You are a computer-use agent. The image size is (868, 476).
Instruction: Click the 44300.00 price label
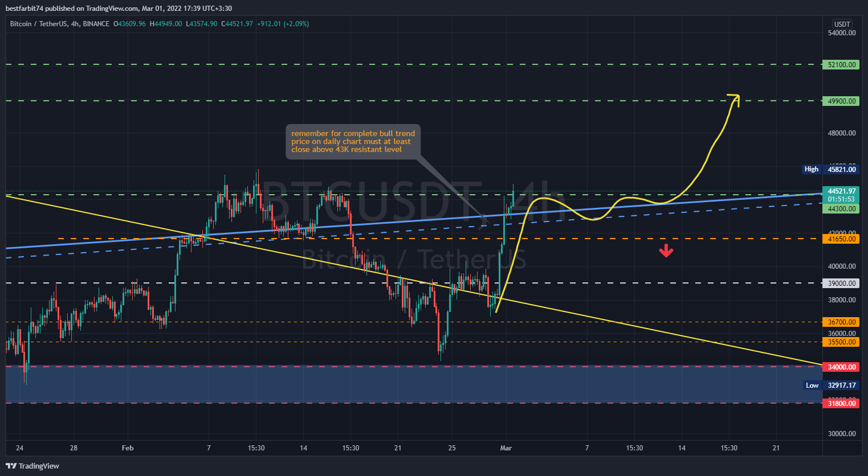pyautogui.click(x=841, y=209)
